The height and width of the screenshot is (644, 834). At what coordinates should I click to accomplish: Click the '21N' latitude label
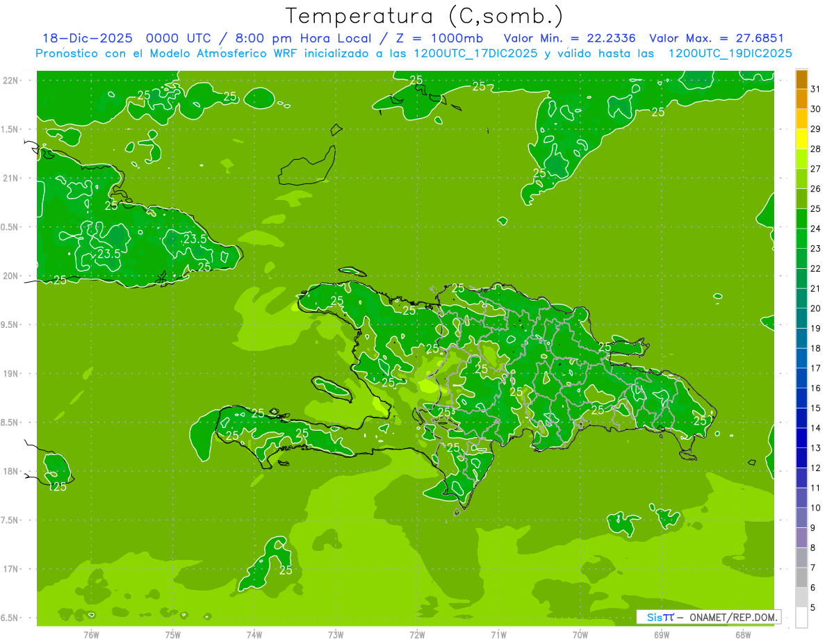[11, 178]
